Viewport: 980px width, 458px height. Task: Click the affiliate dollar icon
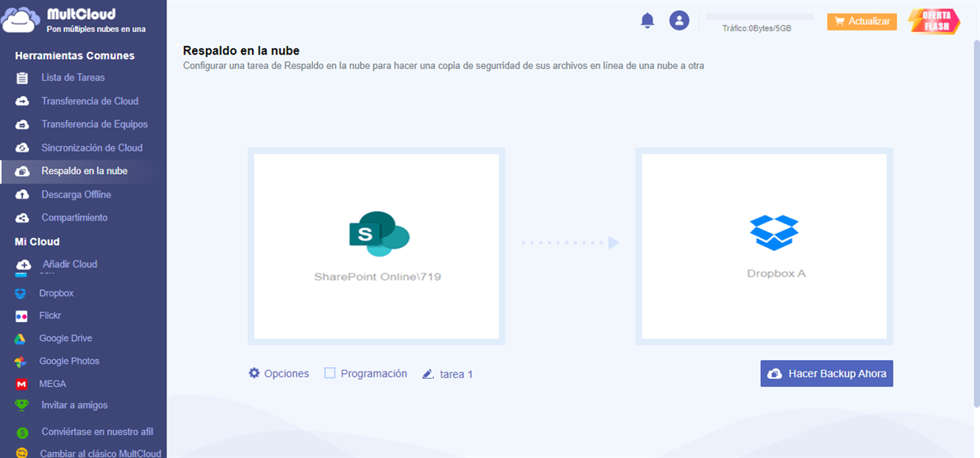pos(22,432)
